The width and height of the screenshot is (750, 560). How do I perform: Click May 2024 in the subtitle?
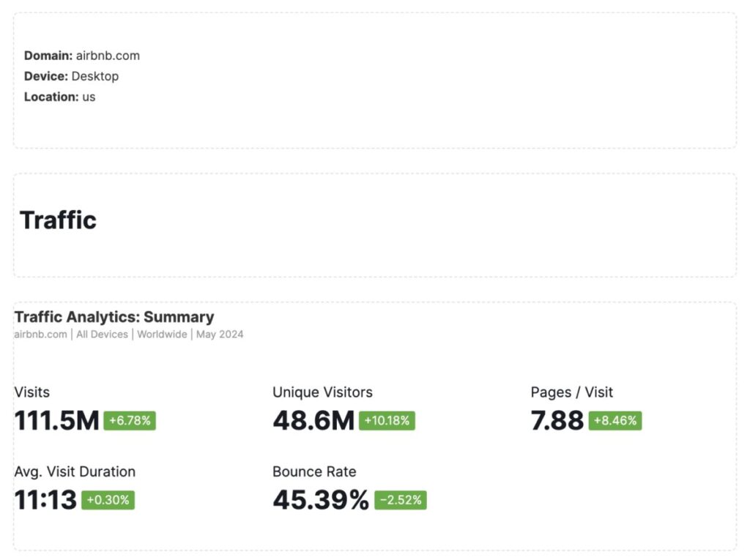220,335
